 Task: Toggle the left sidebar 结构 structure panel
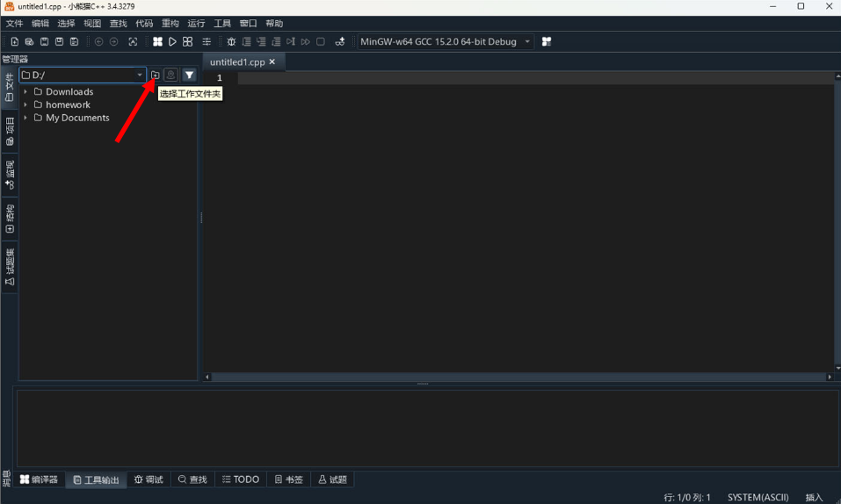[x=10, y=219]
